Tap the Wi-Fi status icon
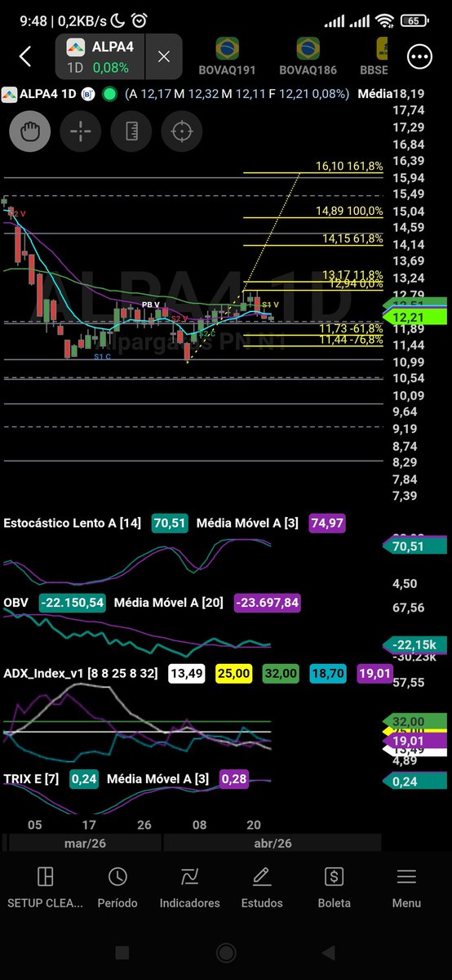452x980 pixels. click(384, 20)
